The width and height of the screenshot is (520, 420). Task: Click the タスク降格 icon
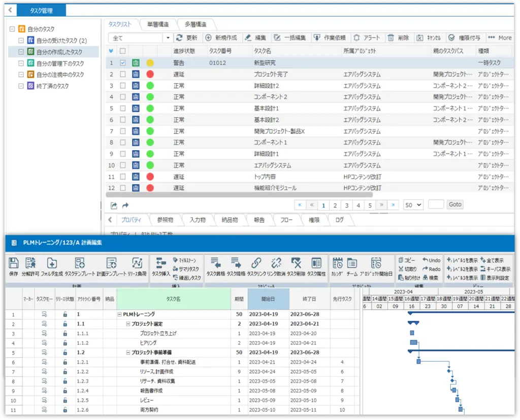pyautogui.click(x=236, y=263)
